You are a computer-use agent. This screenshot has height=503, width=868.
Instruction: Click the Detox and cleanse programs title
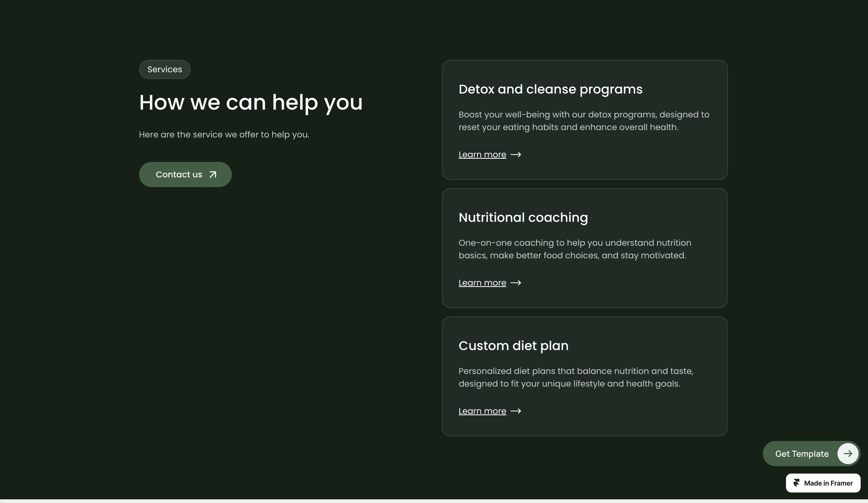[x=550, y=89]
